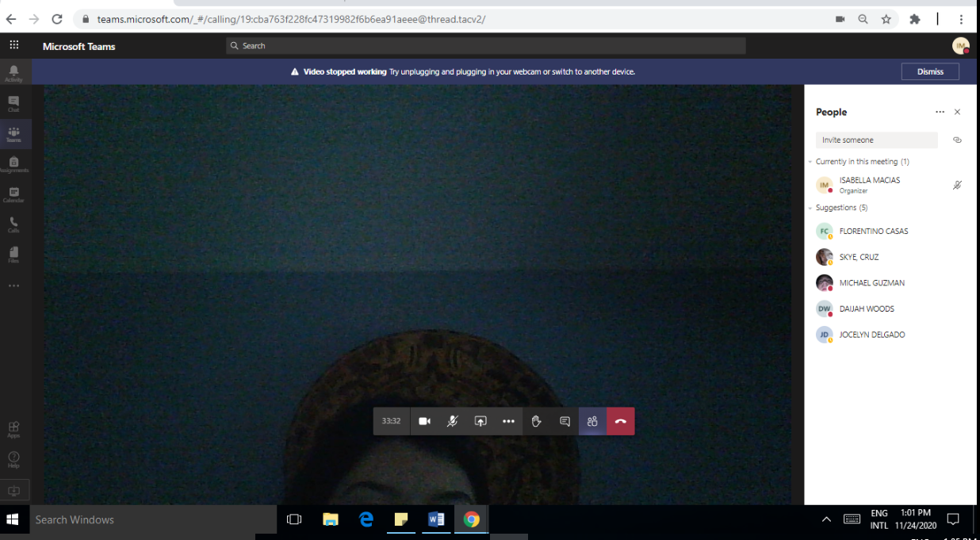Open Calls in sidebar

point(13,224)
